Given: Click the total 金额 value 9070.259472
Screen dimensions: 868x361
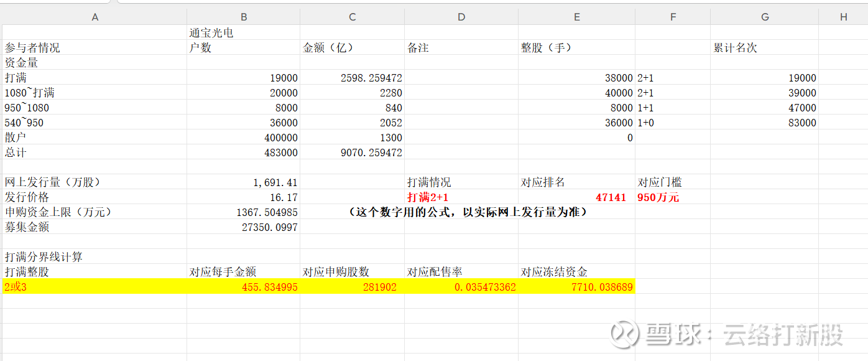Looking at the screenshot, I should coord(352,152).
